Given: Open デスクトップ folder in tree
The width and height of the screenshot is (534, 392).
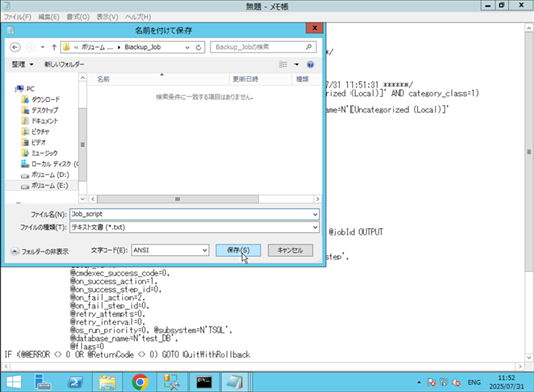Looking at the screenshot, I should (x=40, y=110).
